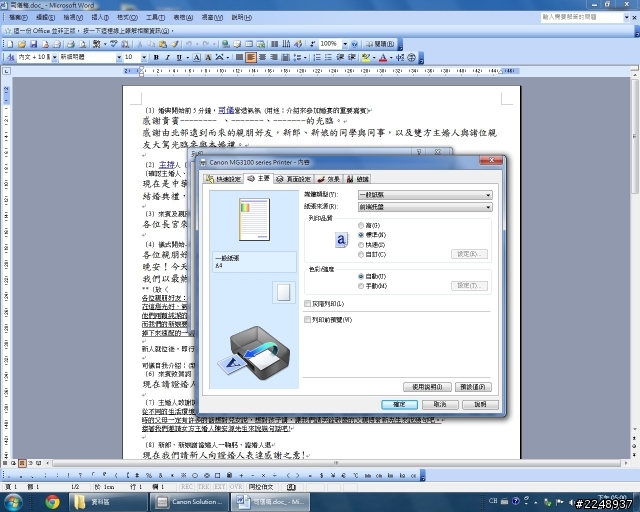Open 媒體類型 media type dropdown

click(425, 195)
